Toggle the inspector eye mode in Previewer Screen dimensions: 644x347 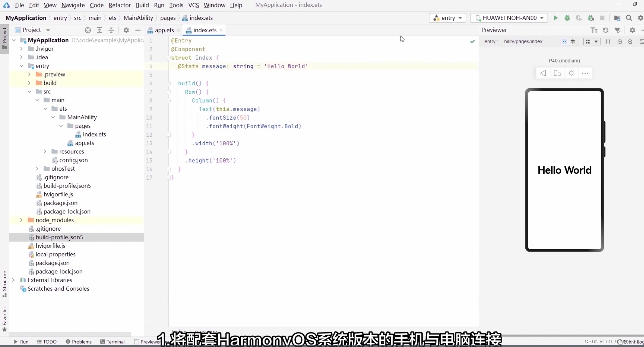pyautogui.click(x=564, y=42)
